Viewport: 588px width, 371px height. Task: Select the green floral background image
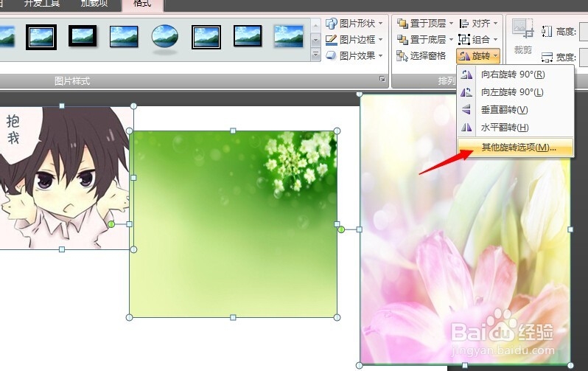coord(233,224)
